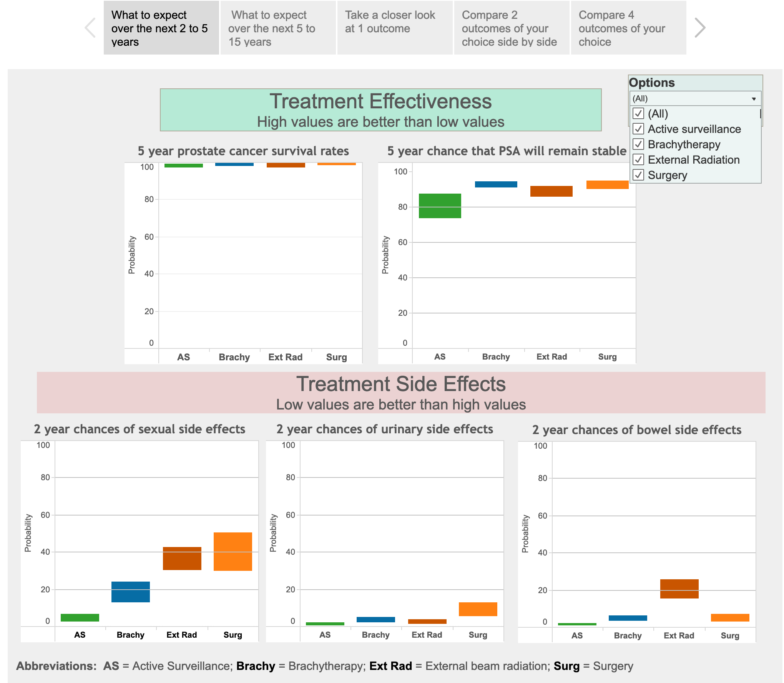The width and height of the screenshot is (784, 683).
Task: Select 'Compare 4 outcomes of your choice' tab
Action: (x=628, y=28)
